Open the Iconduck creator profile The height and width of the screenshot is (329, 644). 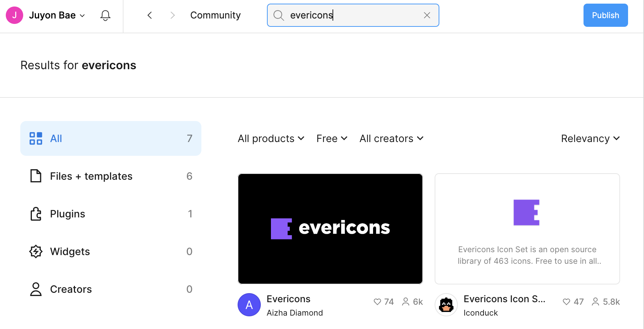tap(481, 313)
